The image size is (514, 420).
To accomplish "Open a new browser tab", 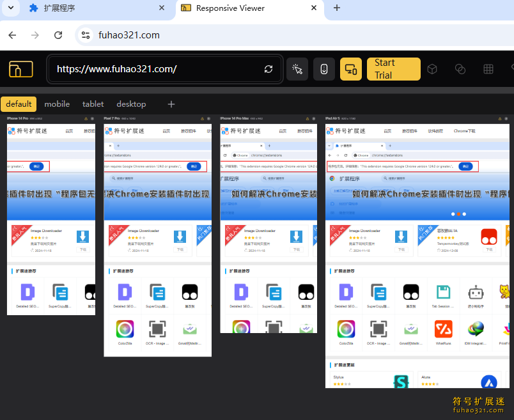I will pyautogui.click(x=337, y=8).
